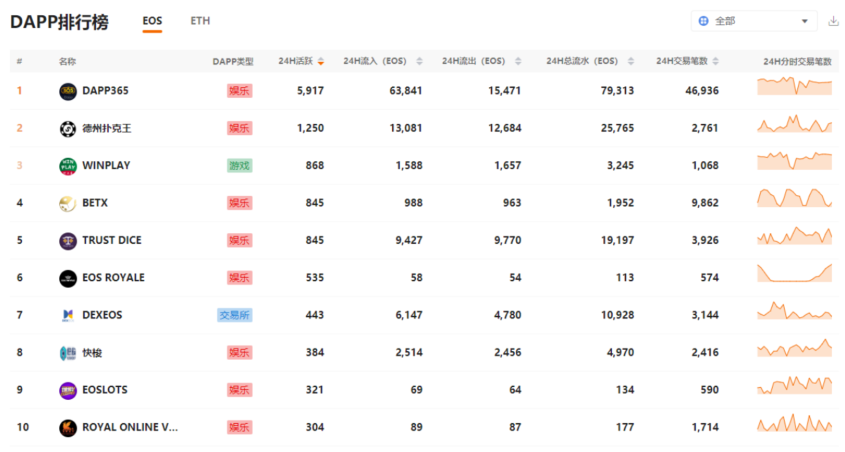Click the ROYAL ONLINE V... logo icon
Viewport: 845px width, 452px height.
pos(68,428)
